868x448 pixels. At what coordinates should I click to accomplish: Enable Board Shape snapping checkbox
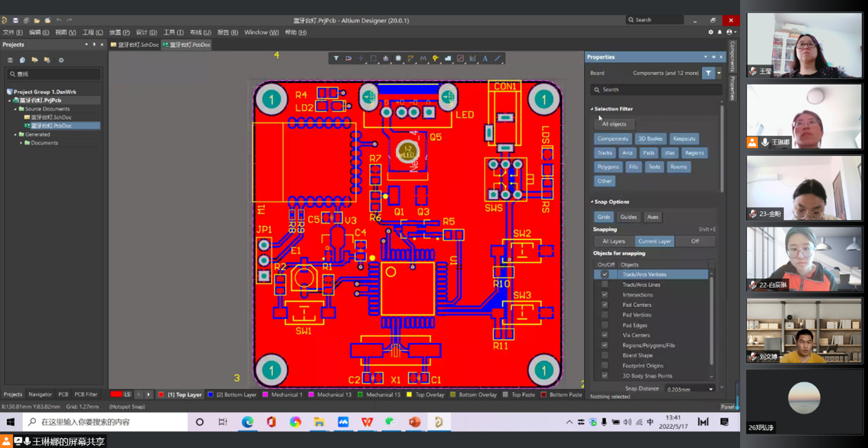coord(604,356)
